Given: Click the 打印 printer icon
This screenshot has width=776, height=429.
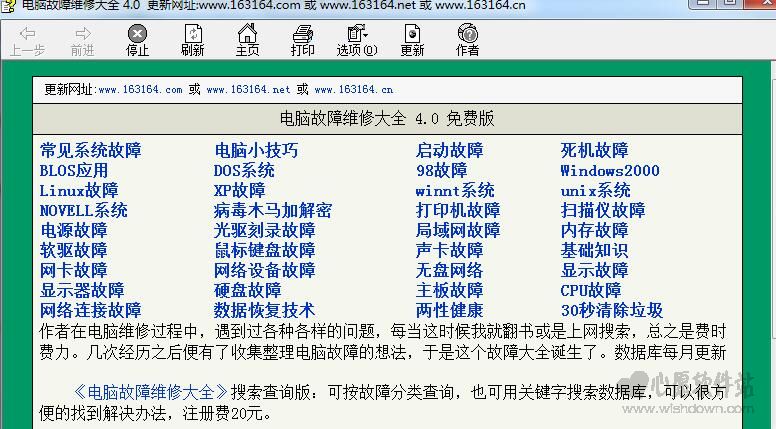Looking at the screenshot, I should pos(302,34).
